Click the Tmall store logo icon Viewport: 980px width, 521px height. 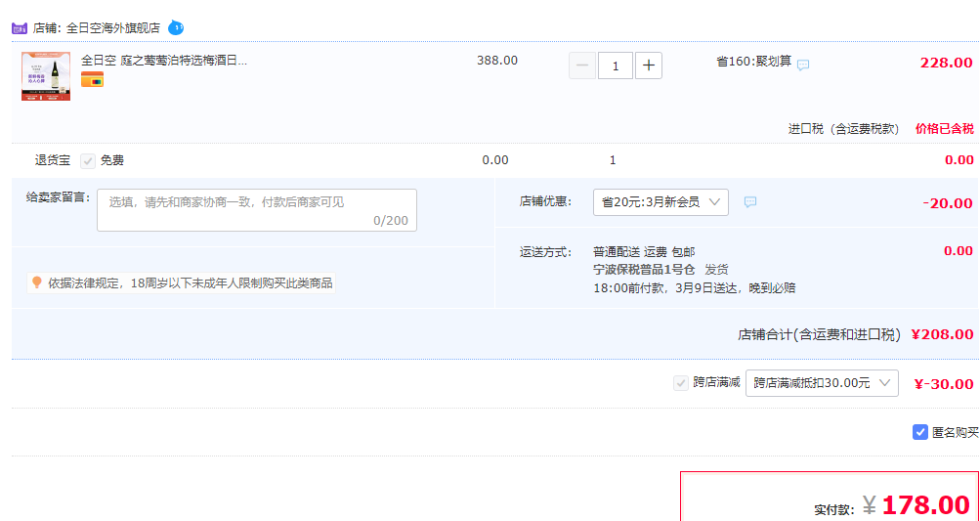[20, 28]
